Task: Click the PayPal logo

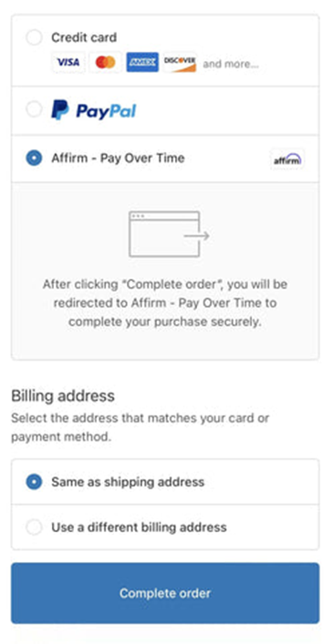Action: 94,110
